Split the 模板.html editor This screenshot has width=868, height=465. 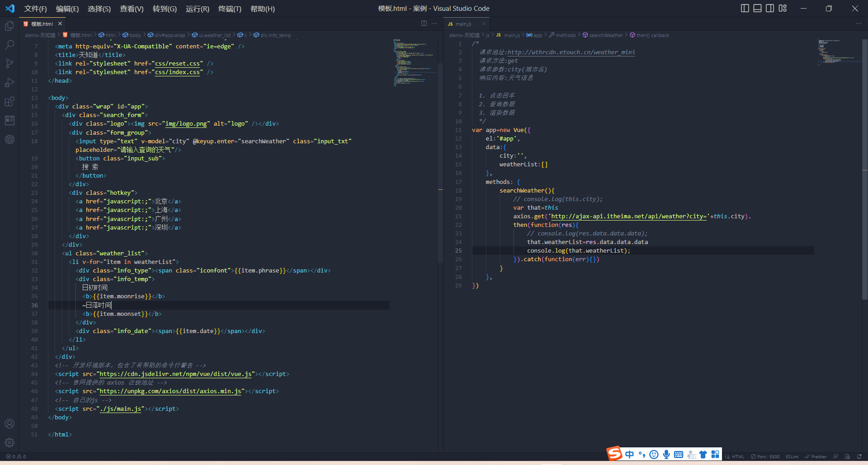point(423,23)
